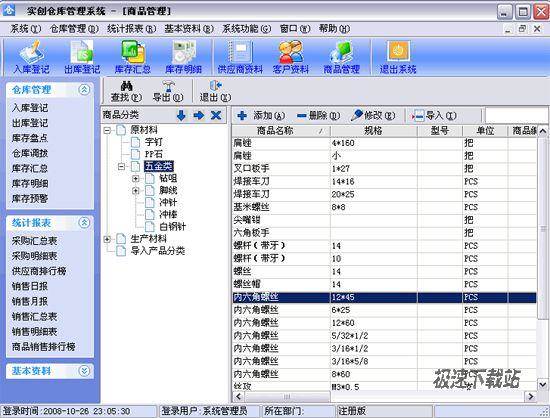Screen dimensions: 550x418
Task: Select 白钢针 tree item
Action: (x=172, y=227)
